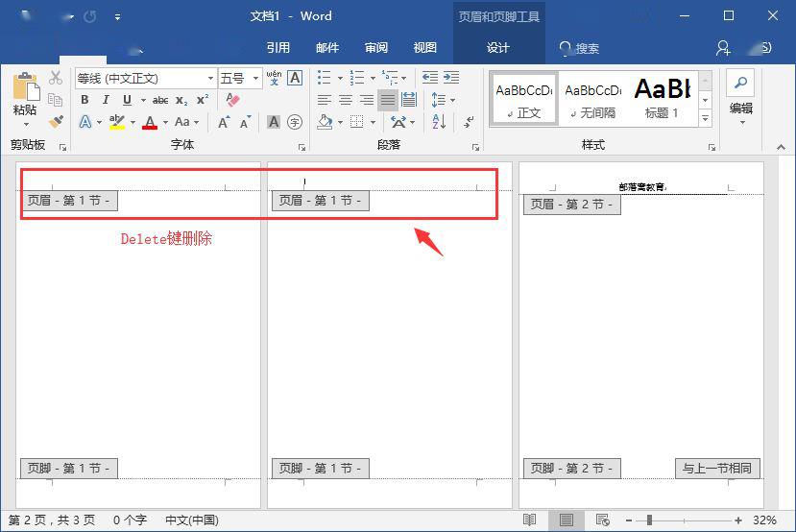Click the Subscript x₂ icon
796x532 pixels.
pyautogui.click(x=181, y=100)
